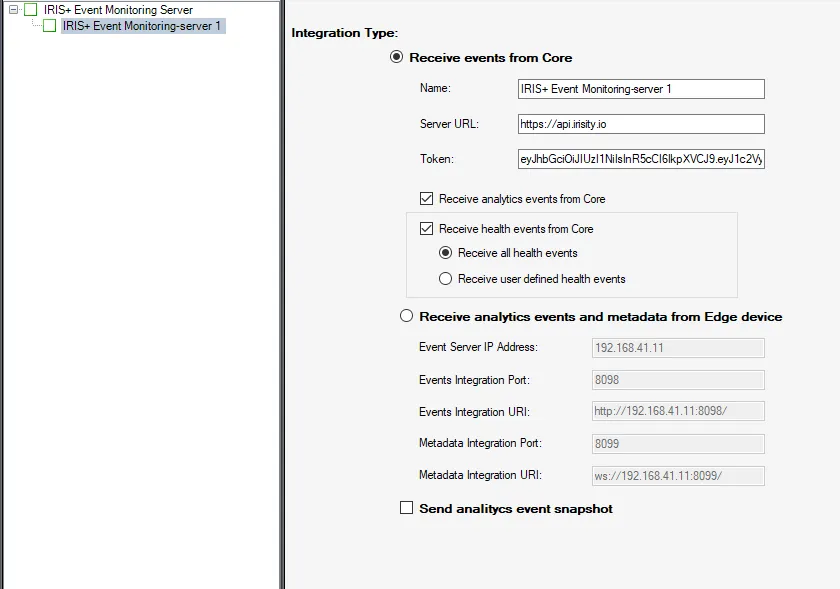Select Receive all health events option
This screenshot has width=840, height=589.
coord(445,253)
